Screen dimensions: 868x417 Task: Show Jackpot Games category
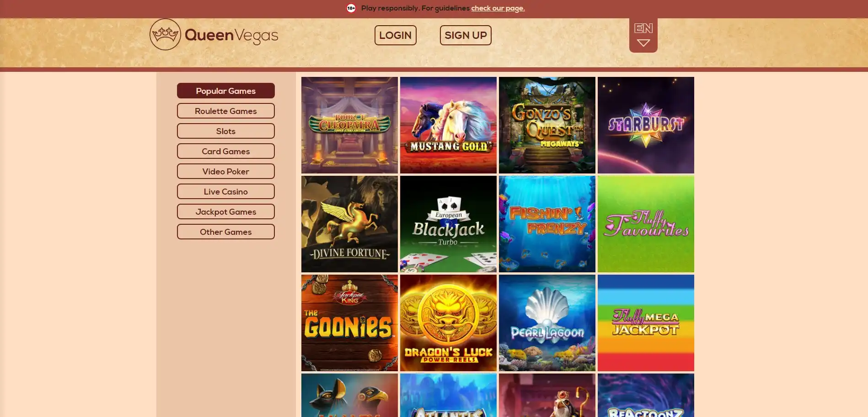pyautogui.click(x=226, y=211)
